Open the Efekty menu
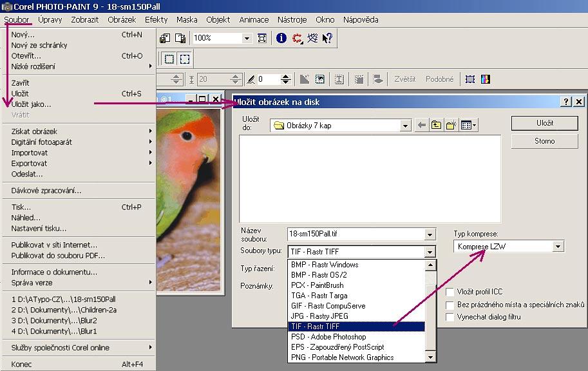Viewport: 588px width, 371px height. (156, 19)
